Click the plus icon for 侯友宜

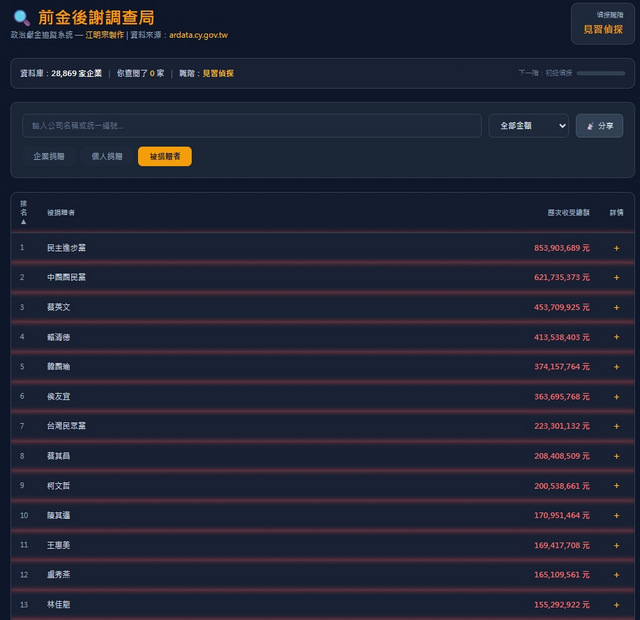click(x=616, y=397)
